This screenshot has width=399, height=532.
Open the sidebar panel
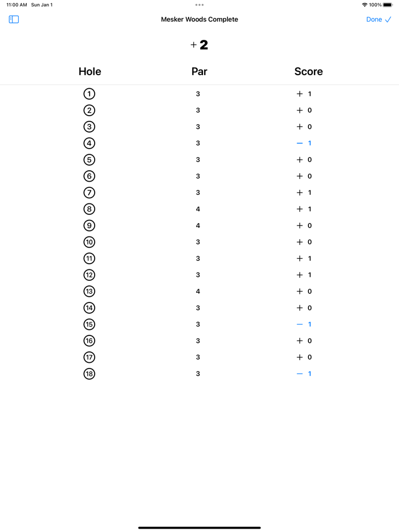pos(14,19)
